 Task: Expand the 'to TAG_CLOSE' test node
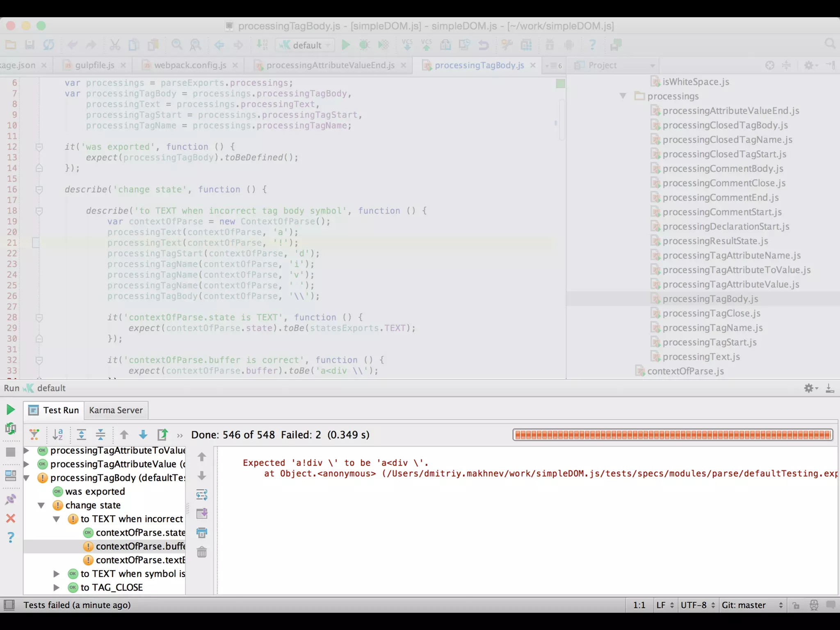pos(57,587)
